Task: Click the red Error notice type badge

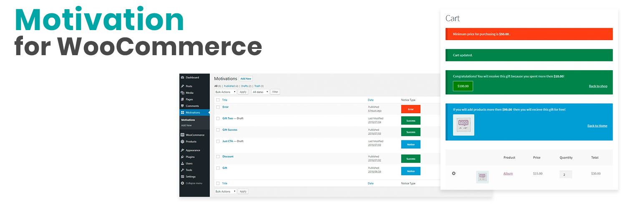Action: point(410,109)
